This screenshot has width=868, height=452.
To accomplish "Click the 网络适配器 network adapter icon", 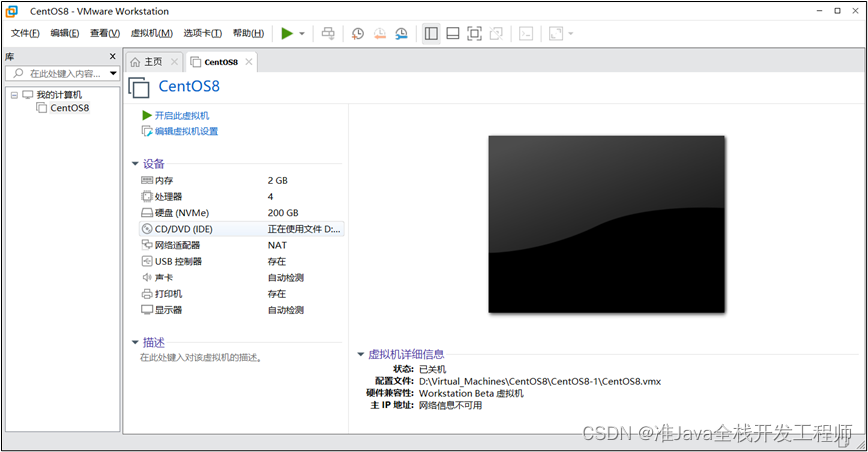I will [x=147, y=245].
